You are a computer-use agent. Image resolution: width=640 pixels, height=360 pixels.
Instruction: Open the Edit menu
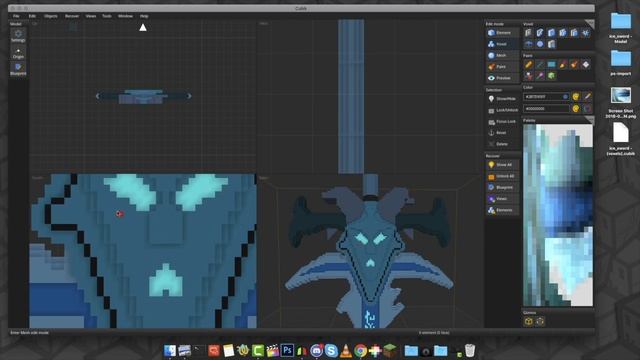coord(32,16)
